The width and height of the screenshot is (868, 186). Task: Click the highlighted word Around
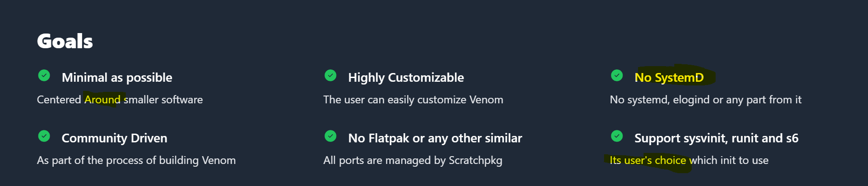pos(102,100)
